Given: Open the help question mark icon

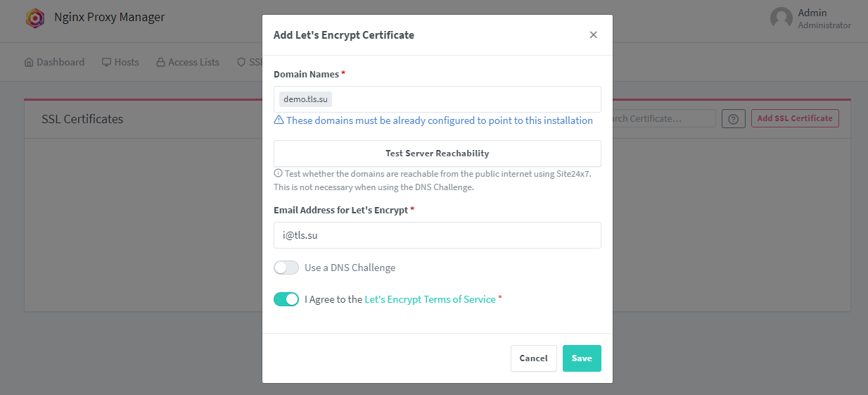Looking at the screenshot, I should tap(734, 118).
